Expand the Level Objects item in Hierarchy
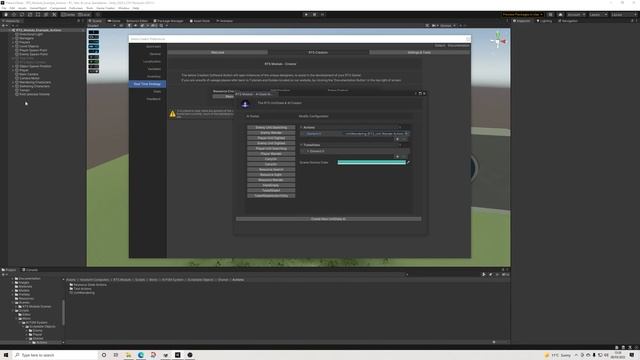The height and width of the screenshot is (360, 640). (13, 47)
